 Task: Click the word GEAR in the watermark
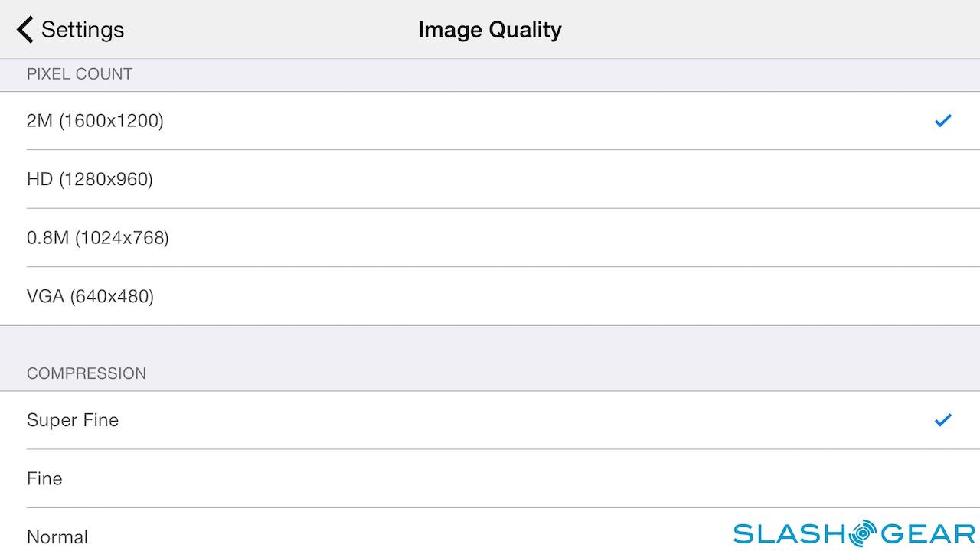[x=926, y=533]
